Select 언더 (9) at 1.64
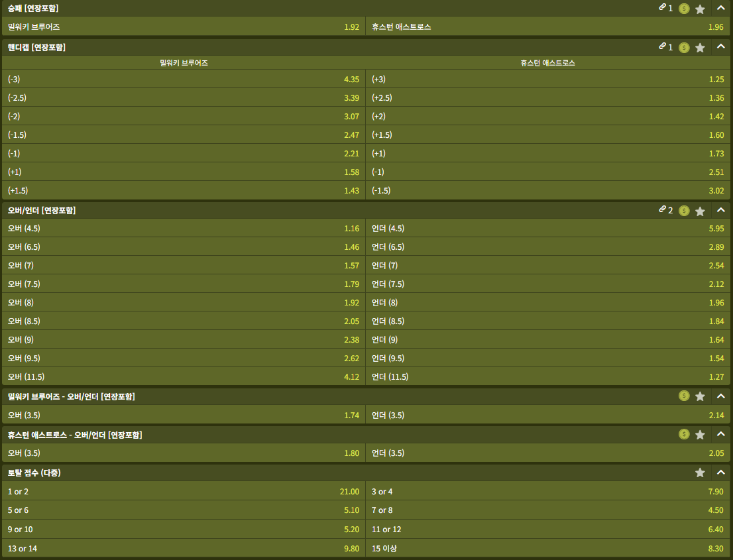This screenshot has width=733, height=560. point(548,339)
